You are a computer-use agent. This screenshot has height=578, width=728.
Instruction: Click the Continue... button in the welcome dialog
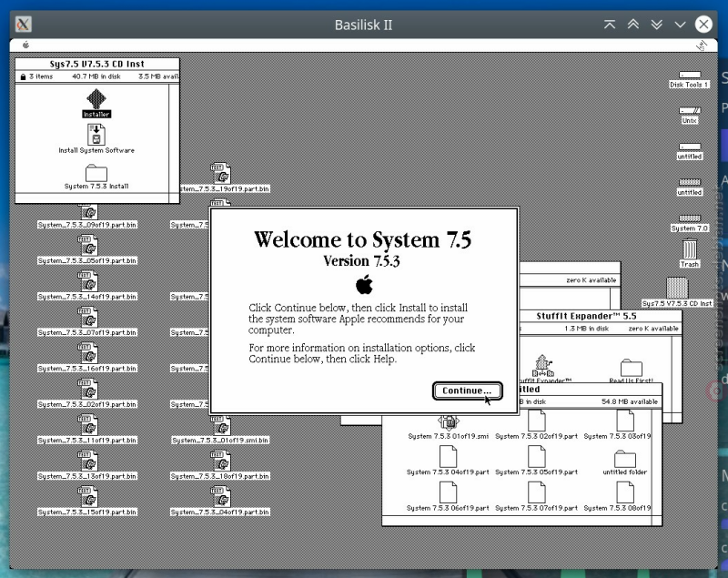[x=467, y=390]
